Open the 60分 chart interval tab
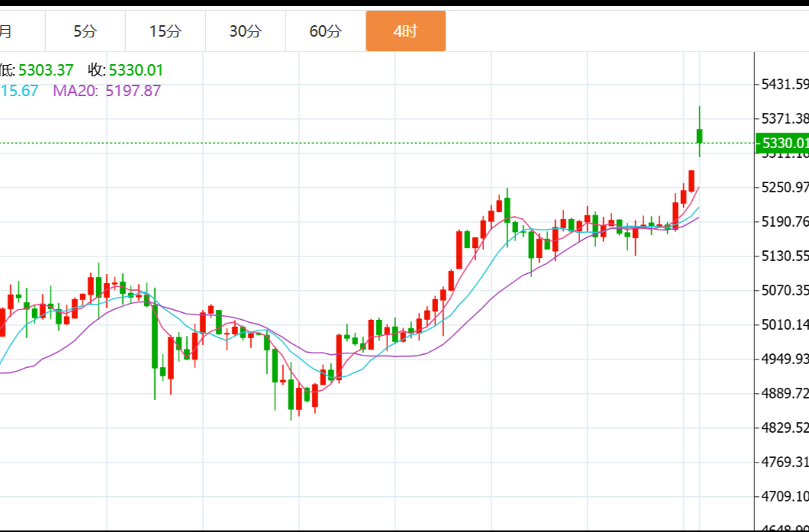 [326, 31]
